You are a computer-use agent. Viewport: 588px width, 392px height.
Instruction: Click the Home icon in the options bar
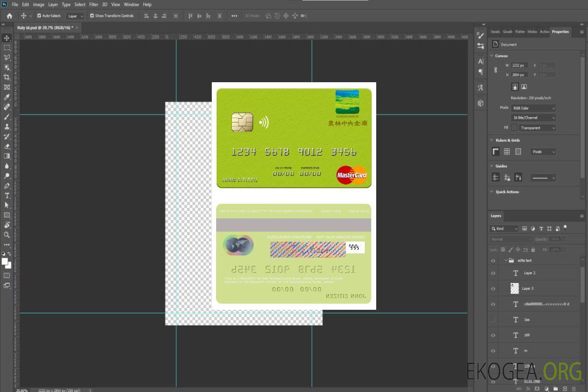coord(9,16)
